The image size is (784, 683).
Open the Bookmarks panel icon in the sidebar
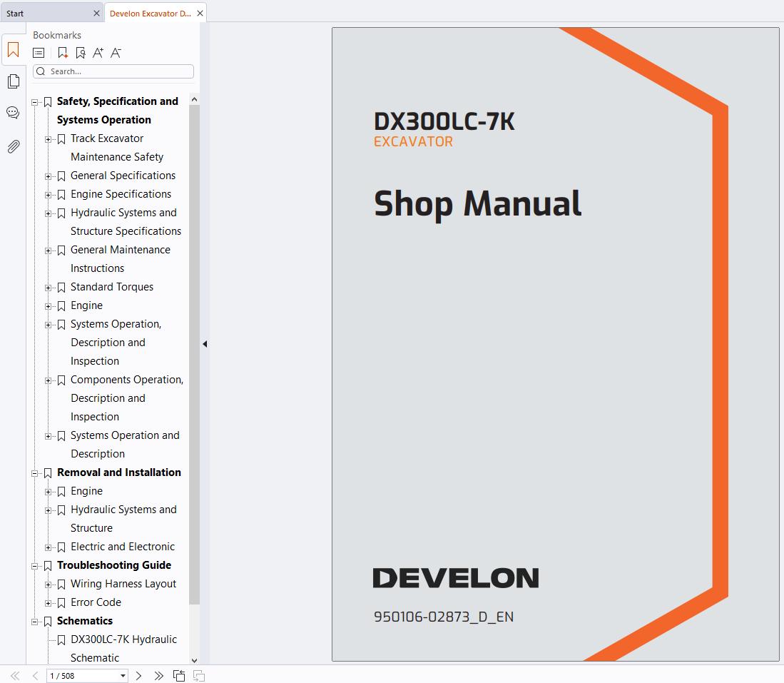(14, 49)
